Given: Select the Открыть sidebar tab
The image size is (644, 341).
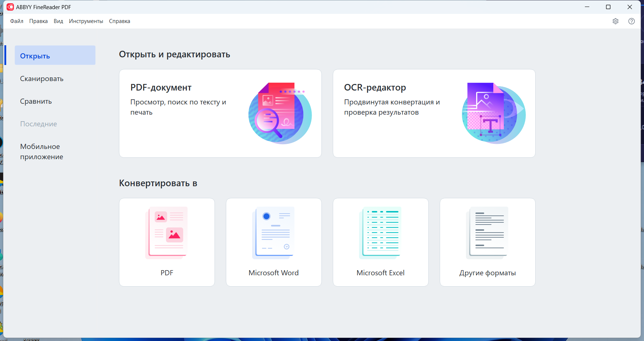Looking at the screenshot, I should click(x=55, y=55).
